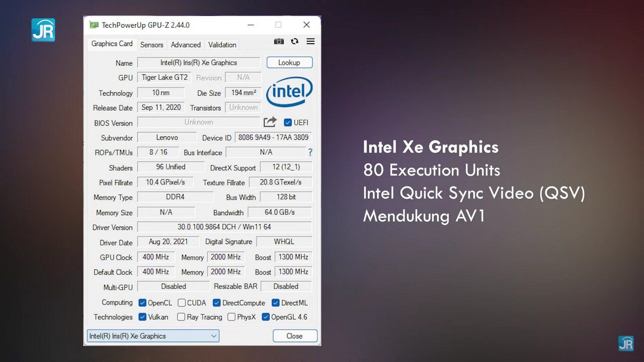Click the Close button
644x362 pixels.
295,336
